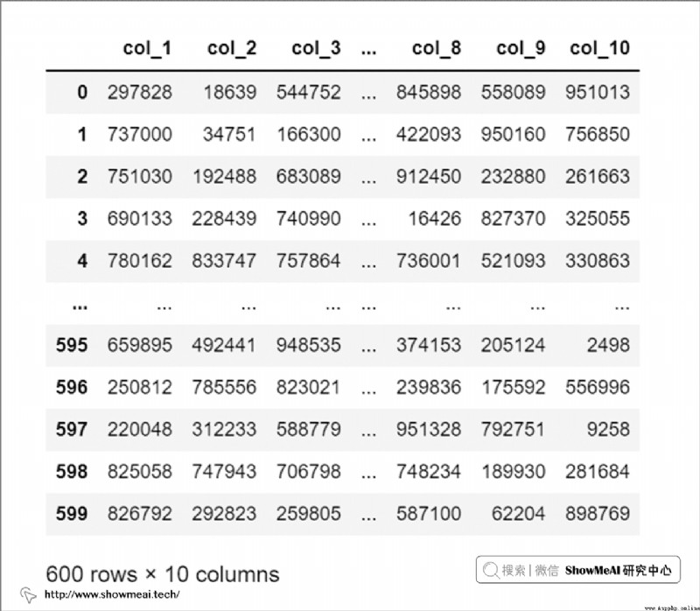The height and width of the screenshot is (611, 700).
Task: Select cell value 325055
Action: (598, 219)
